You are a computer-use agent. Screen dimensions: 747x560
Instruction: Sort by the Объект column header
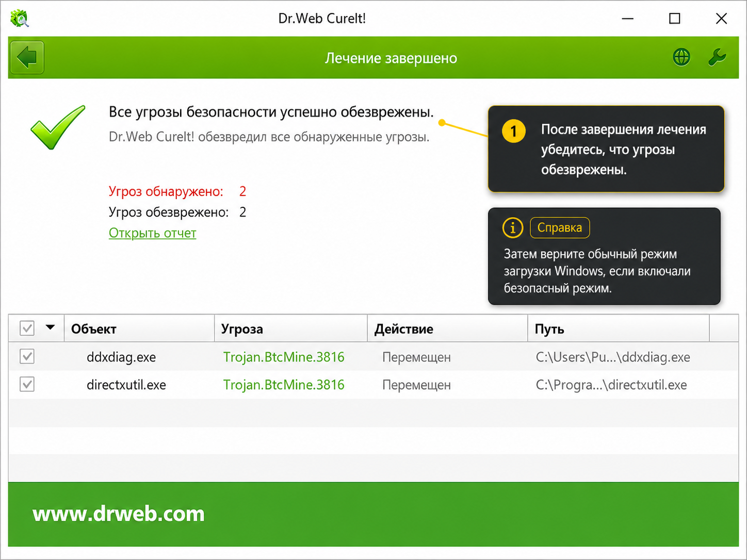tap(139, 328)
